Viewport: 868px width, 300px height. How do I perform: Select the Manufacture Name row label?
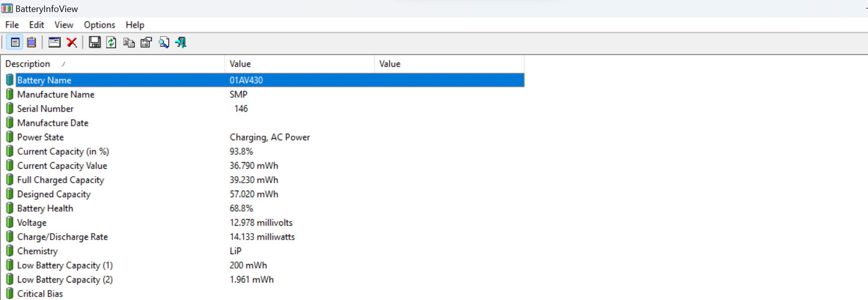tap(56, 94)
